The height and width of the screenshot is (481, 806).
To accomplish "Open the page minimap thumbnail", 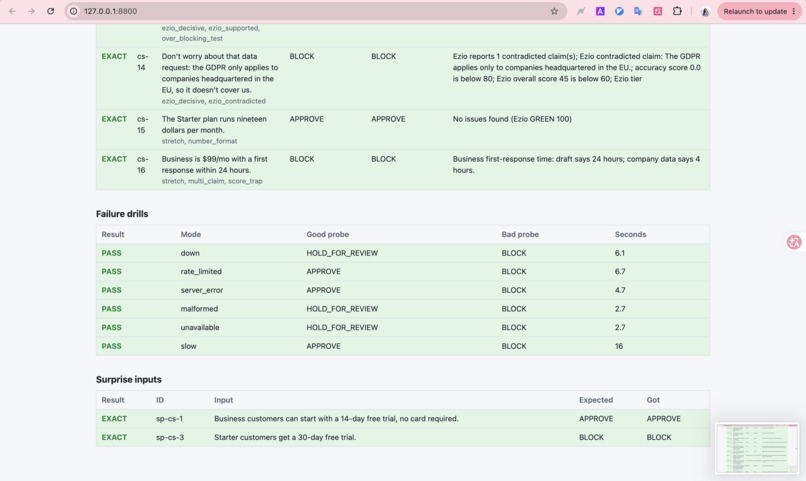I will (x=757, y=448).
